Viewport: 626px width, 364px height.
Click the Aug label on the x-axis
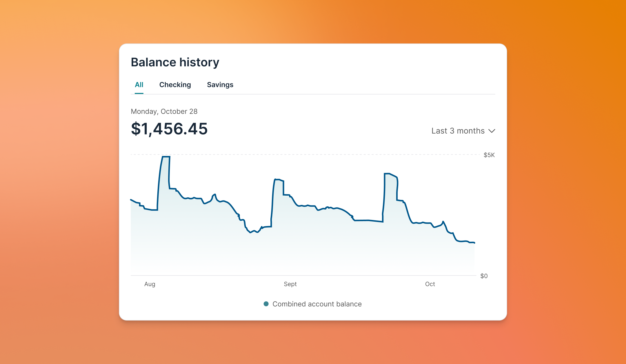[x=150, y=284]
